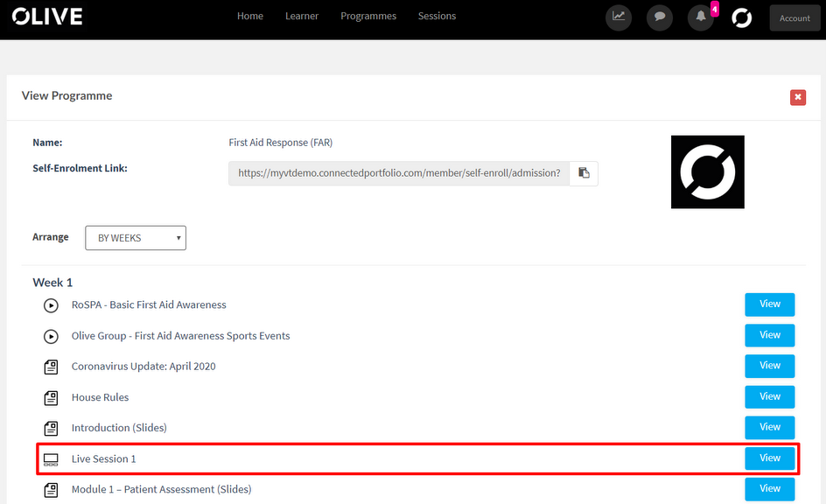Click the screen icon beside Live Session 1

tap(51, 459)
